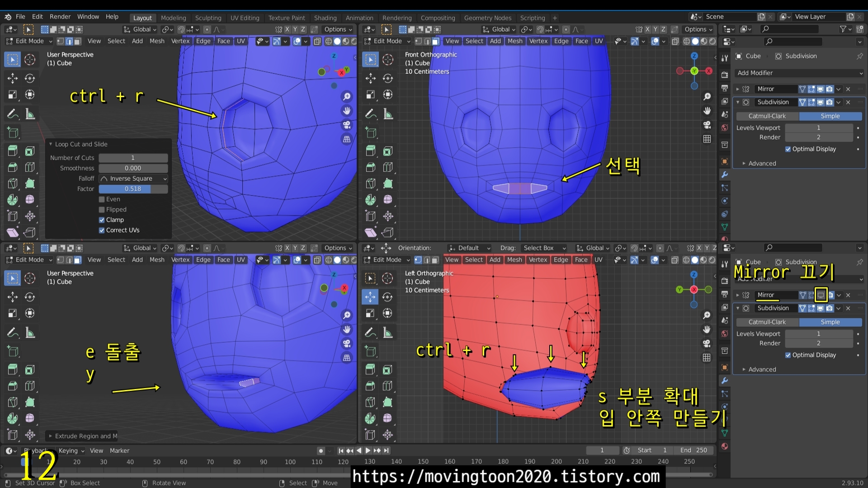Screen dimensions: 868x488
Task: Expand the Mirror modifier in upper panel
Action: pos(737,89)
